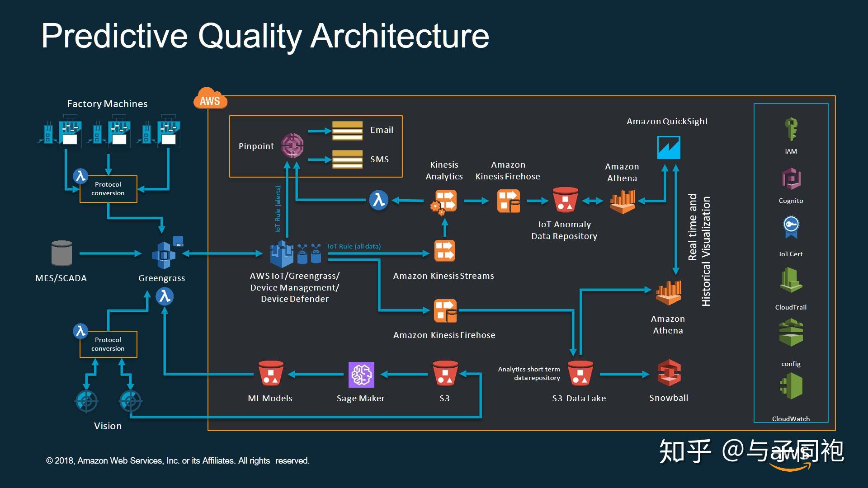The width and height of the screenshot is (868, 488).
Task: Select the lower Amazon Kinesis Firehose icon
Action: (445, 311)
